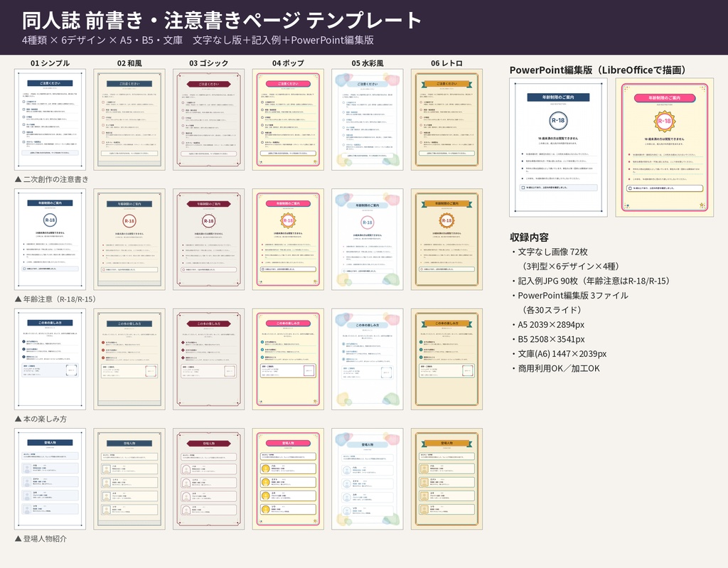View the 05 水彩風 本の楽しみ方 thumbnail
Screen dimensions: 728x568
tap(368, 360)
